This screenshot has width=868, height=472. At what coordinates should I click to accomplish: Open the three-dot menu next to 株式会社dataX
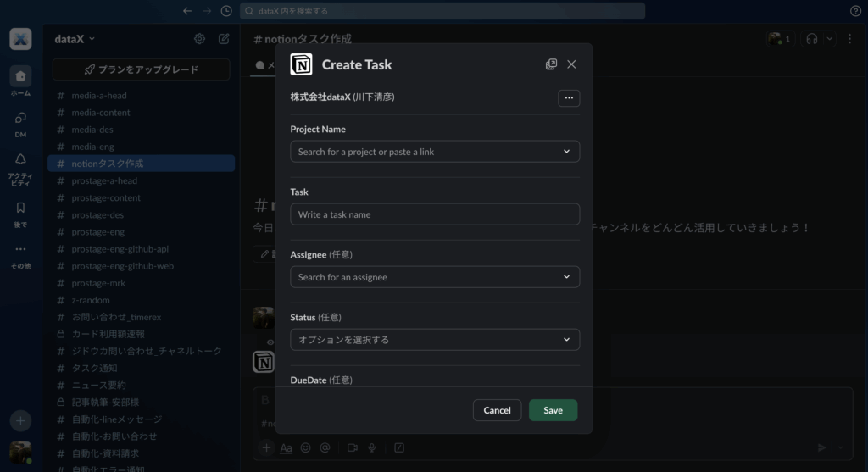coord(569,98)
